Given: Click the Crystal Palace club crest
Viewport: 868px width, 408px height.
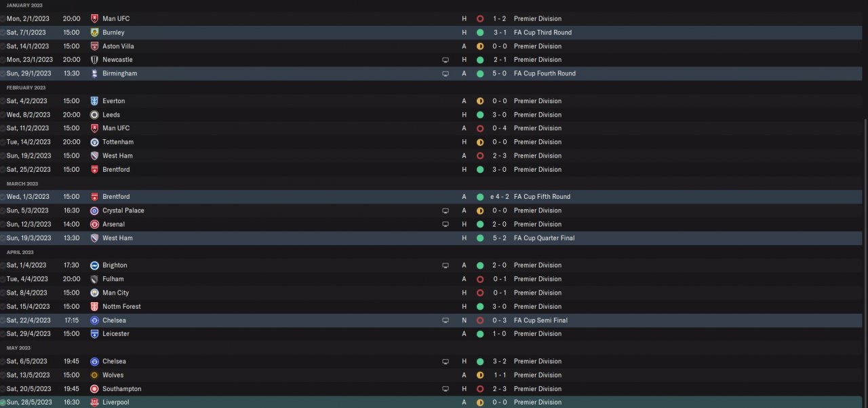Looking at the screenshot, I should [94, 210].
